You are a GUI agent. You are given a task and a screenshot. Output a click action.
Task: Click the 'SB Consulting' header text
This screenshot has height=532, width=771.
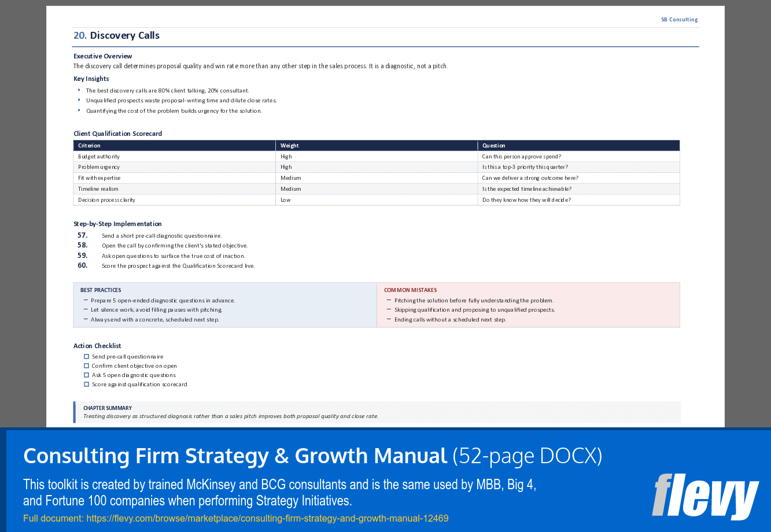pos(679,20)
